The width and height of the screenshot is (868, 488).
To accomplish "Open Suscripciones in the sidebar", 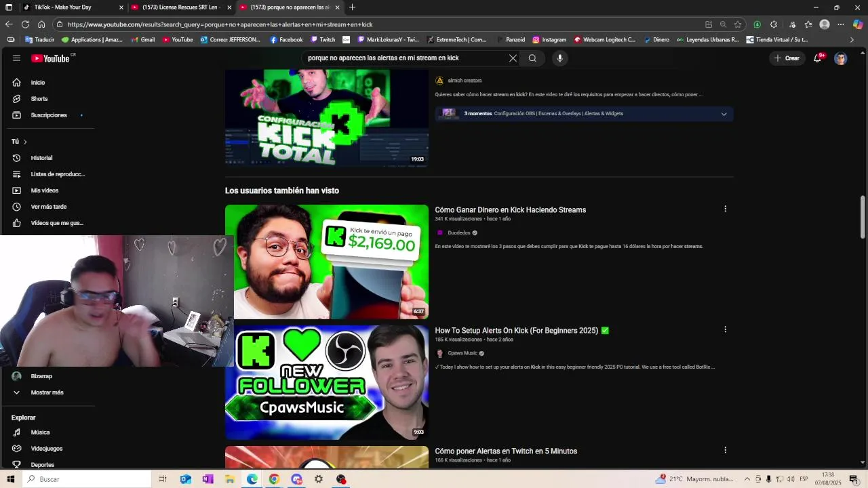I will pos(47,115).
